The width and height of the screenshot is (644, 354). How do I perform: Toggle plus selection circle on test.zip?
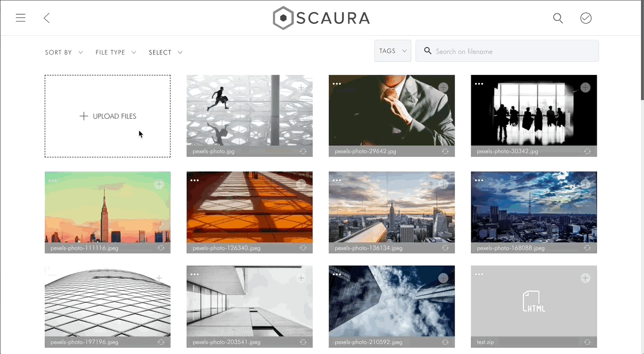pyautogui.click(x=585, y=278)
